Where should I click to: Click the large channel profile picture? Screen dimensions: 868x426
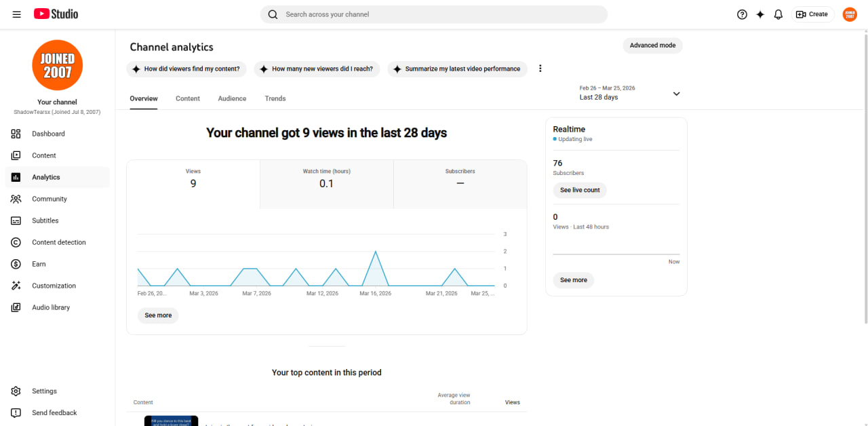click(x=58, y=65)
